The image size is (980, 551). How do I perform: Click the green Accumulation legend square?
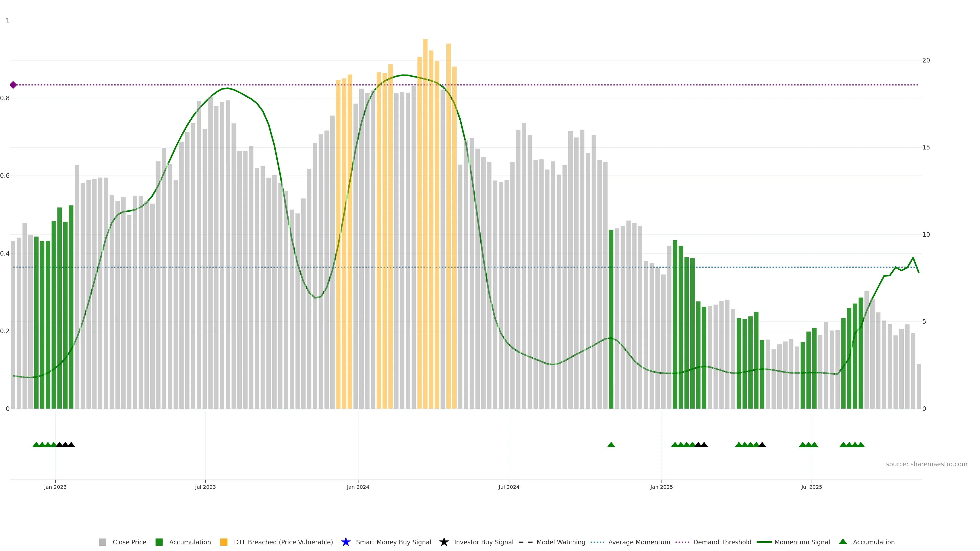(159, 542)
